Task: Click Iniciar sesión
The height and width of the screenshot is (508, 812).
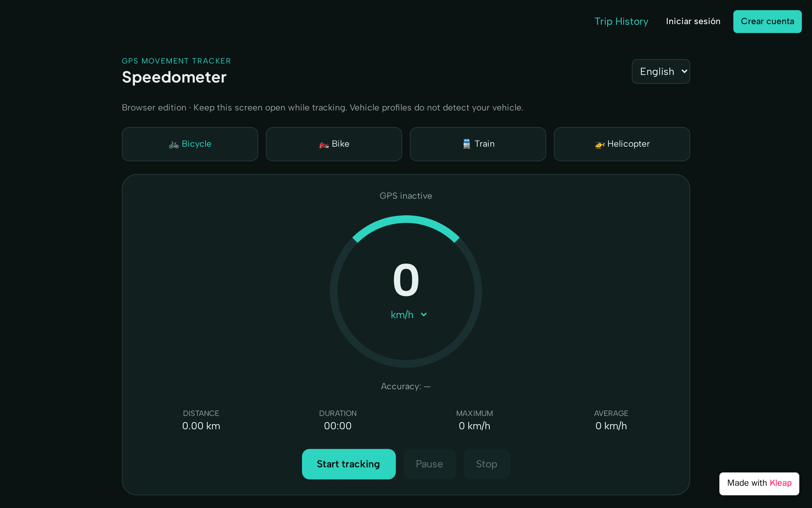Action: tap(693, 22)
